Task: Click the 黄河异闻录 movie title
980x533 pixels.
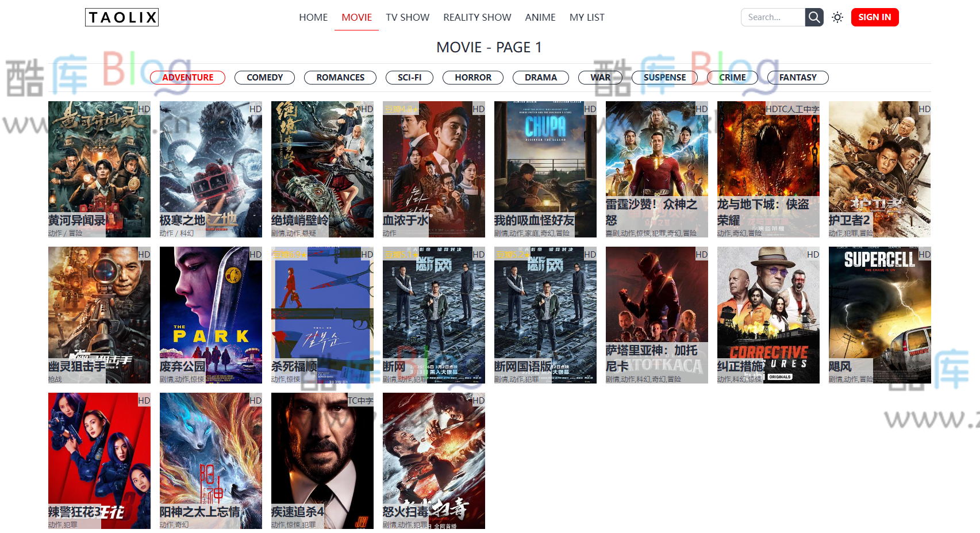Action: (77, 220)
